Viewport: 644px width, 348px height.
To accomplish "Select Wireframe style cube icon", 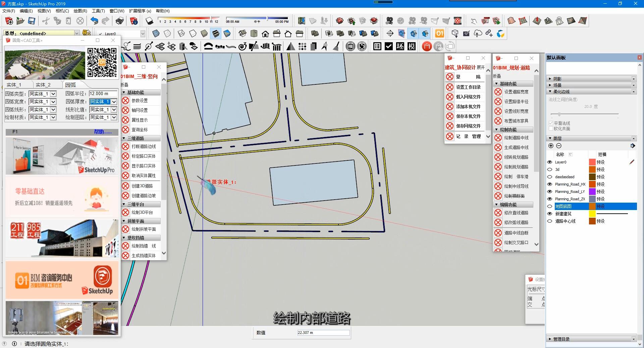I will click(x=181, y=33).
